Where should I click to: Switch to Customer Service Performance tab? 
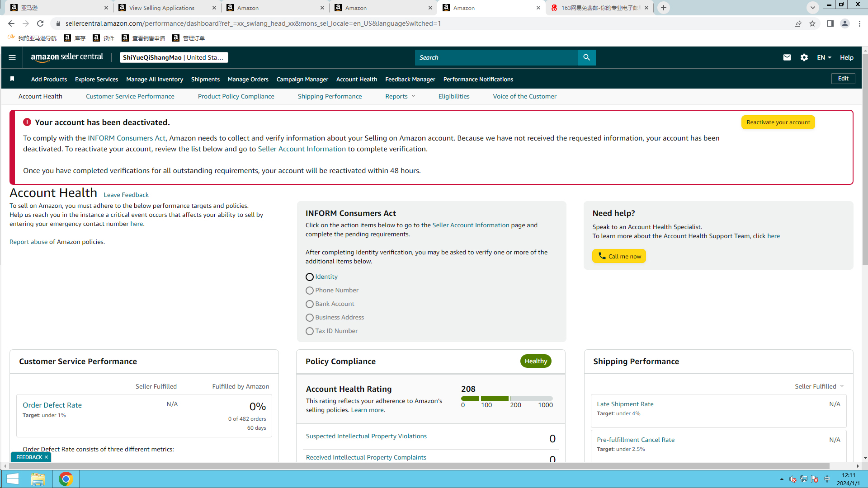click(x=130, y=96)
